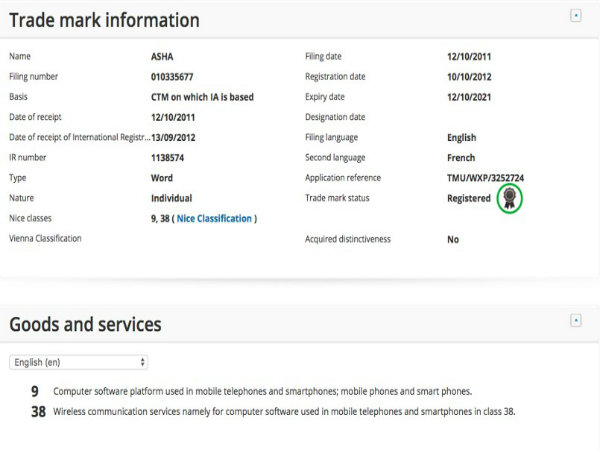Screen dimensions: 600x450
Task: Click the Registered status ribbon icon
Action: point(509,198)
